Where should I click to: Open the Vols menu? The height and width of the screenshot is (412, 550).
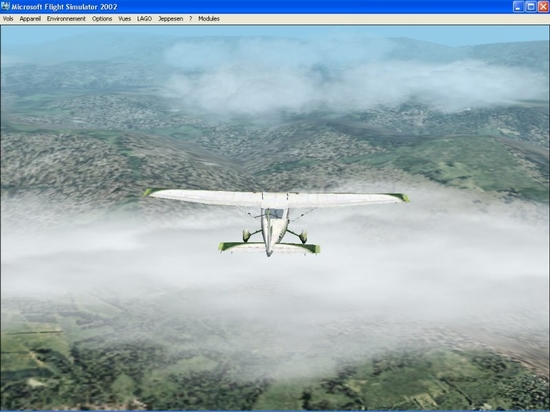click(8, 19)
